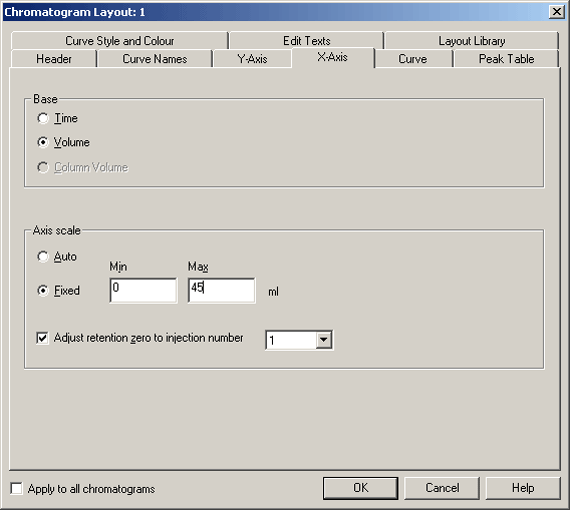
Task: Click the Min value input field
Action: [x=143, y=290]
